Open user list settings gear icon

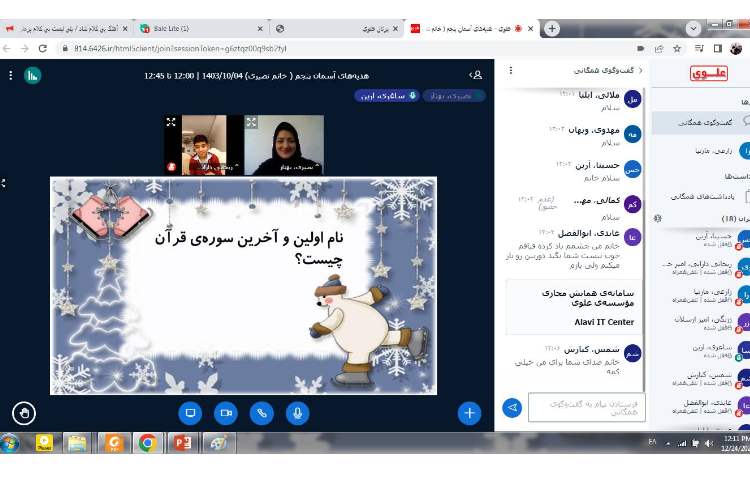[x=658, y=218]
